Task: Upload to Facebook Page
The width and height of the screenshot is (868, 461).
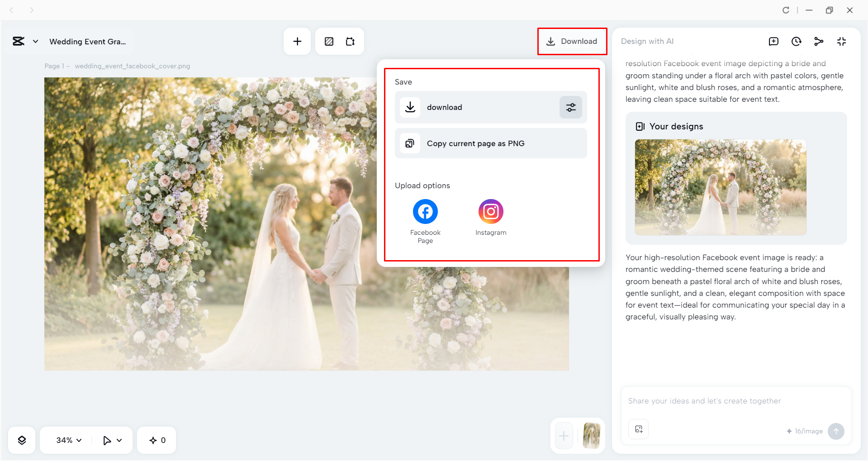Action: (x=425, y=221)
